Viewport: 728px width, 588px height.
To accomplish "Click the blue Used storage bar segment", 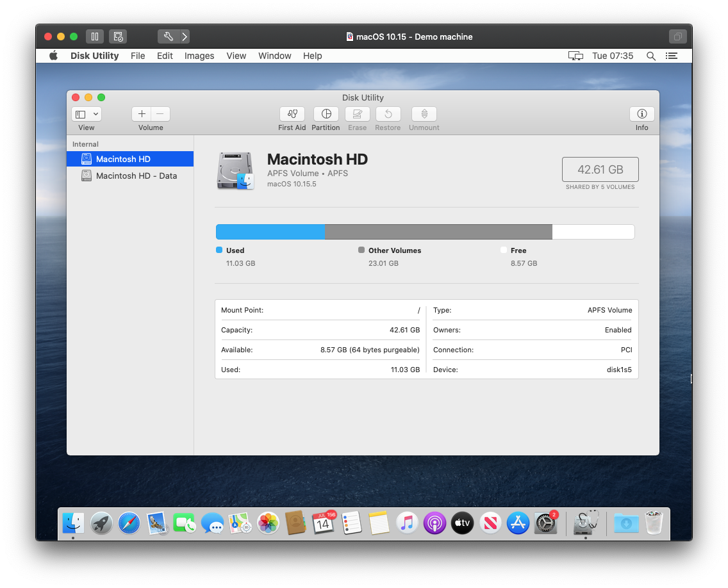I will (x=270, y=232).
